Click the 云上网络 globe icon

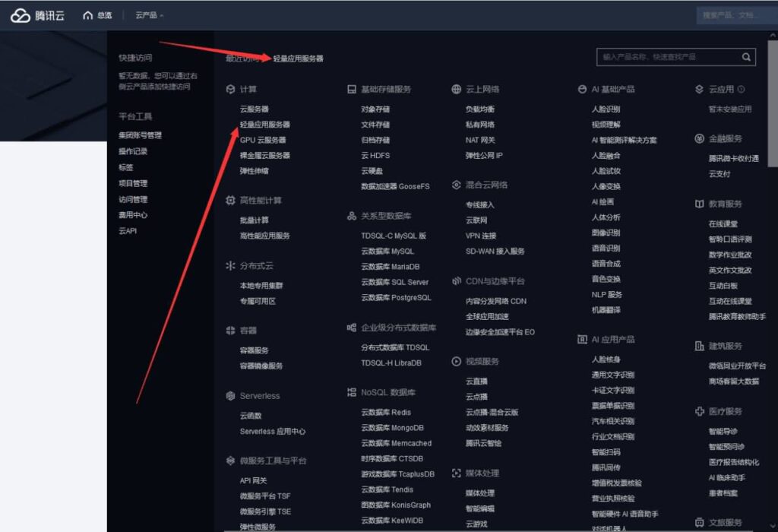[x=456, y=90]
